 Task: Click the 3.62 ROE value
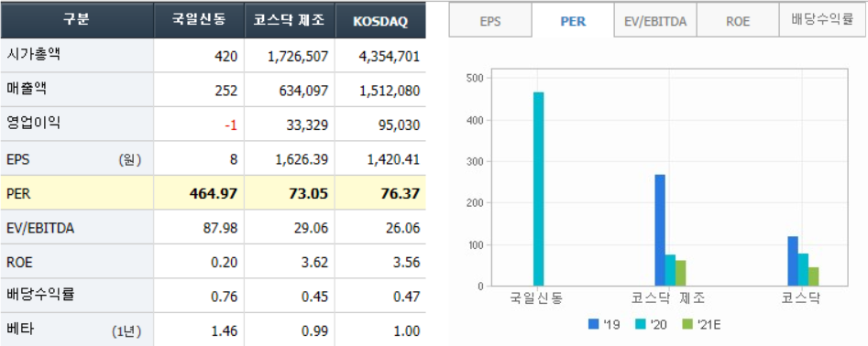click(x=315, y=263)
